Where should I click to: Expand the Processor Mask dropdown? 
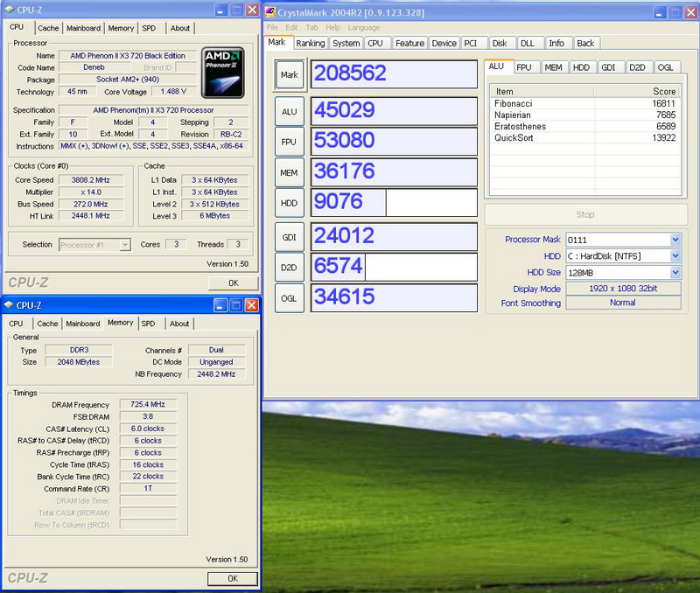pyautogui.click(x=675, y=240)
